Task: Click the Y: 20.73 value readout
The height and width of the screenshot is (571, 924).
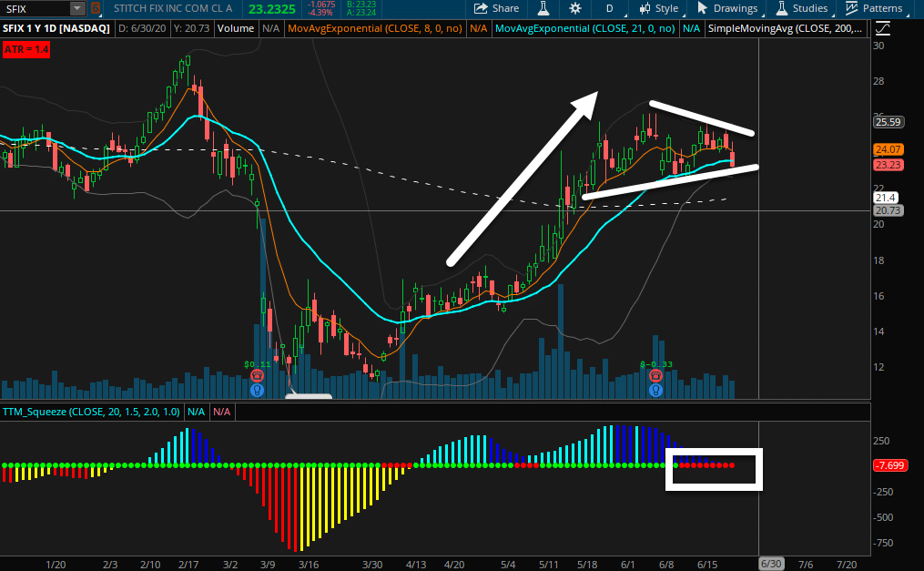Action: [x=191, y=28]
